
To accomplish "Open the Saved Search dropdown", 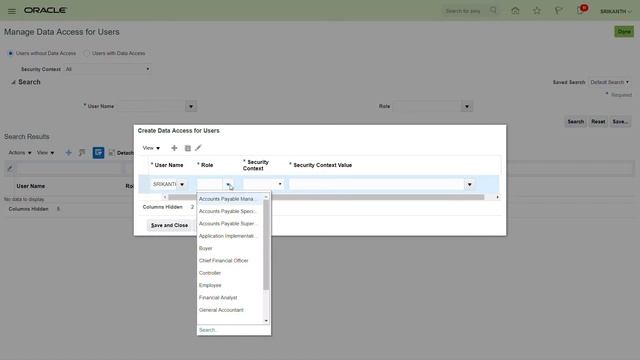I will [x=610, y=82].
